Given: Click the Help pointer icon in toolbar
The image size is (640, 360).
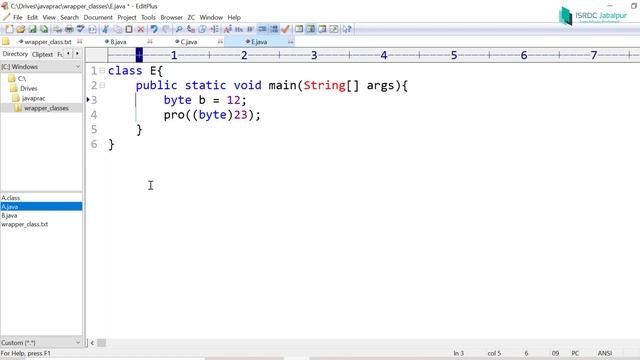Looking at the screenshot, I should (x=347, y=29).
